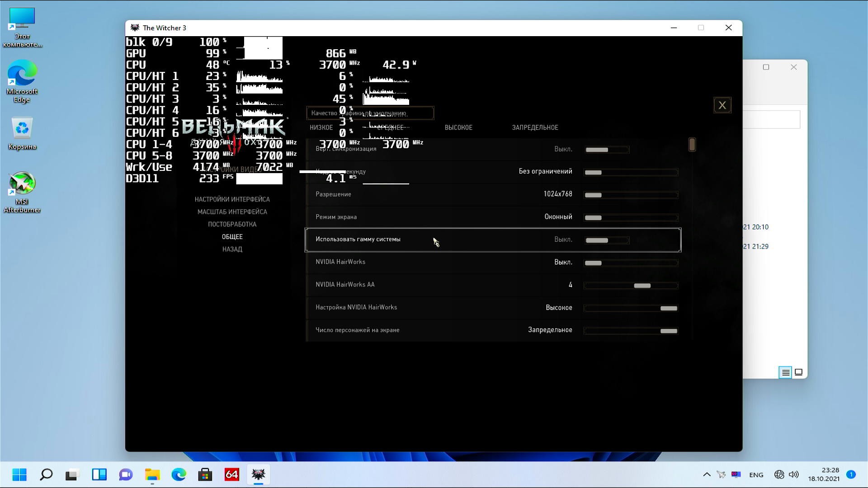868x488 pixels.
Task: Go back with НАЗАД menu item
Action: tap(232, 249)
